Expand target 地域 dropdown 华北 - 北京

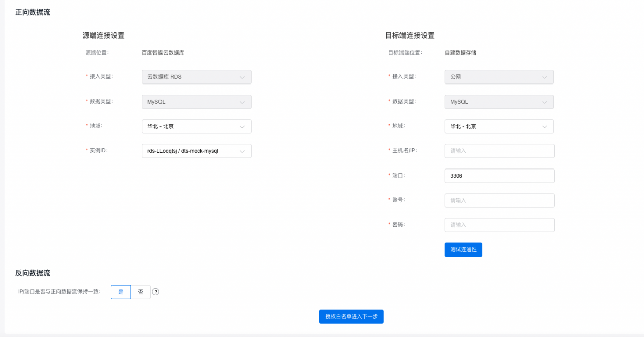[x=499, y=126]
